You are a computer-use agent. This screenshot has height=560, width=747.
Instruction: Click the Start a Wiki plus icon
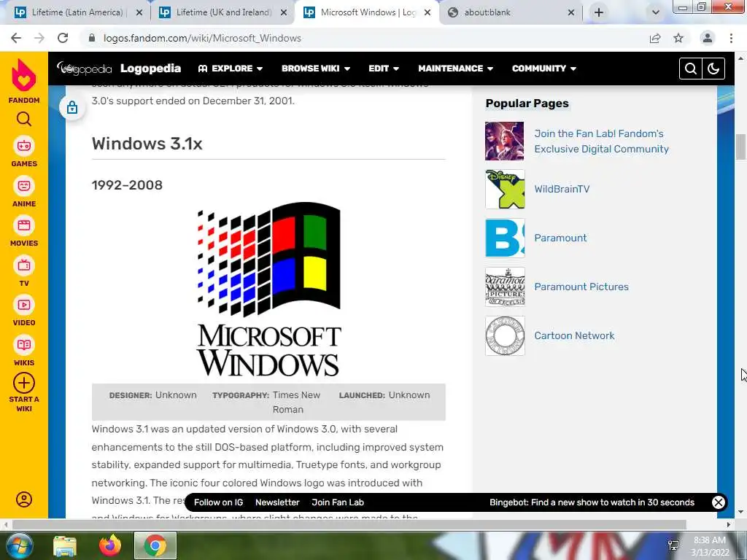pyautogui.click(x=24, y=383)
